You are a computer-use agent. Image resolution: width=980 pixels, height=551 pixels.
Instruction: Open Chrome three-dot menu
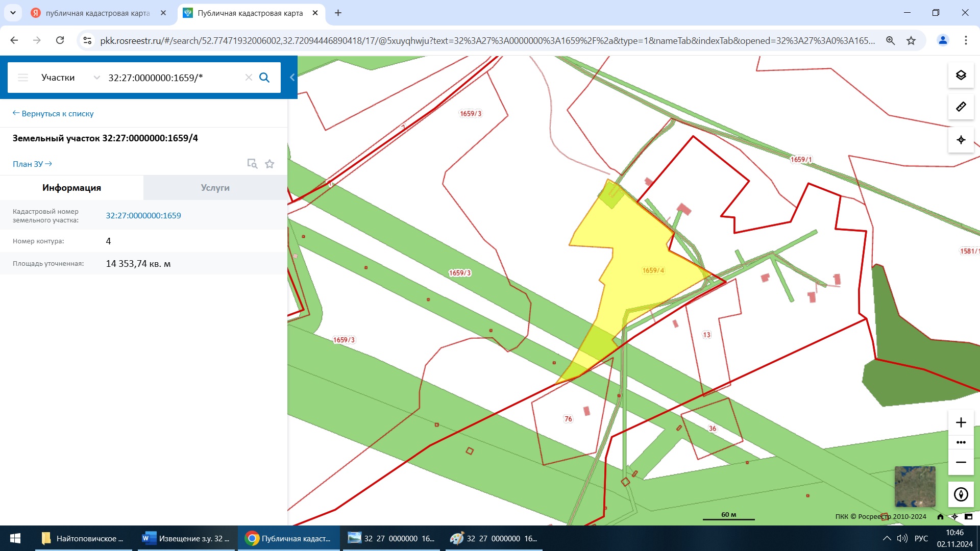click(x=966, y=40)
